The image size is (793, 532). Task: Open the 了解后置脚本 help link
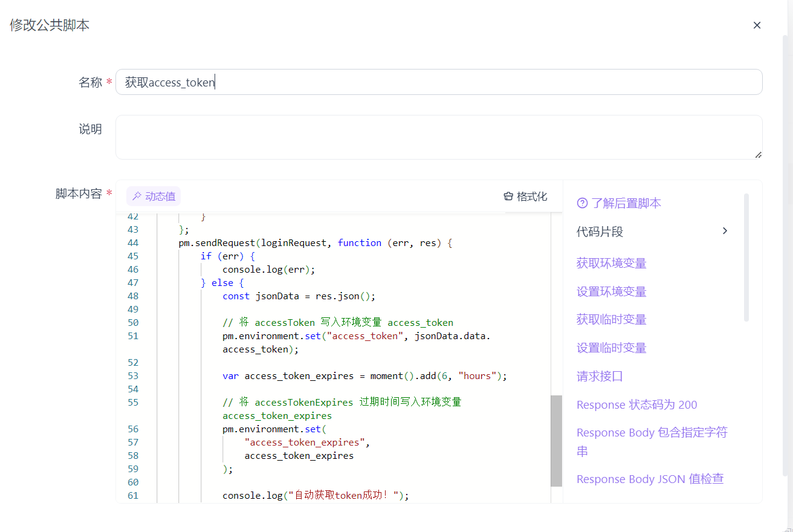[625, 203]
